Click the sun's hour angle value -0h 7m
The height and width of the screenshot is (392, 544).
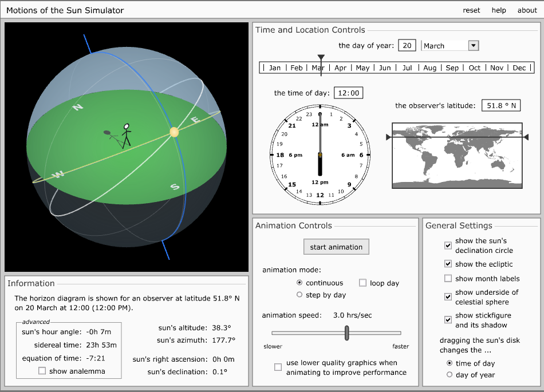[x=99, y=332]
